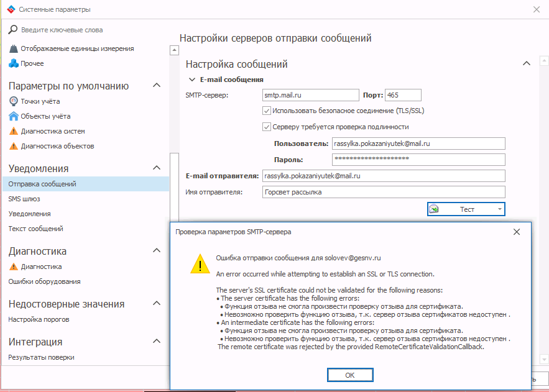Open the Тест button dropdown arrow

coord(499,209)
